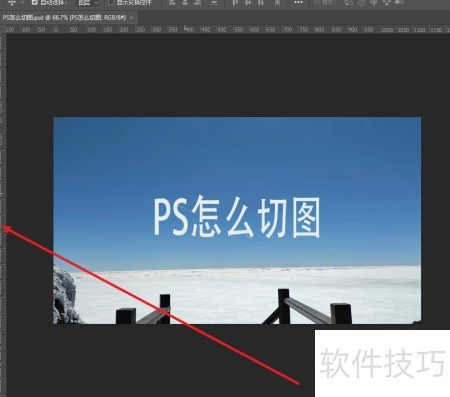
Task: Click the PS怎么切图 text on the canvas
Action: tap(236, 217)
